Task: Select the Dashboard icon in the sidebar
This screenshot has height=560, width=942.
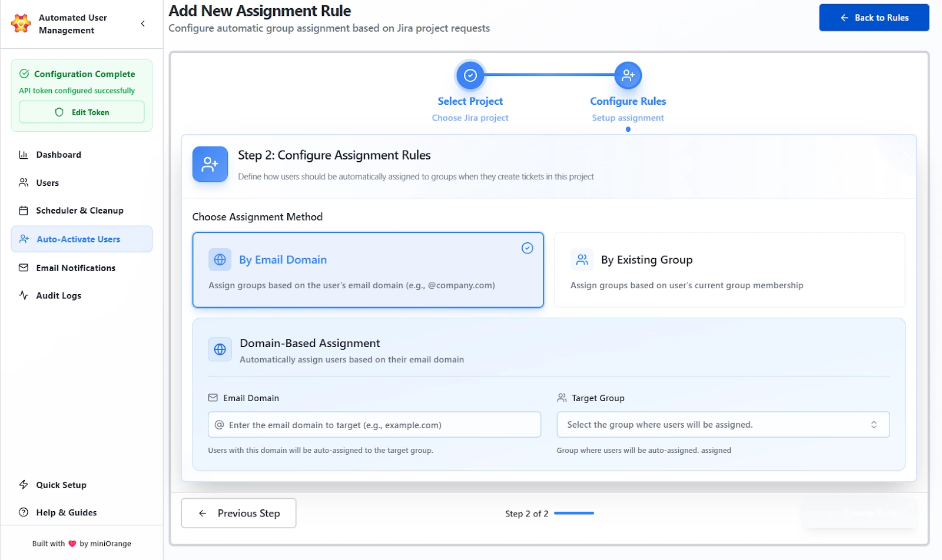Action: pyautogui.click(x=24, y=154)
